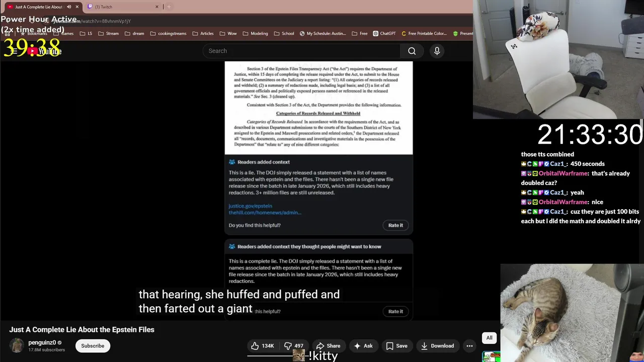Open the Modeling bookmarks folder

[x=255, y=34]
